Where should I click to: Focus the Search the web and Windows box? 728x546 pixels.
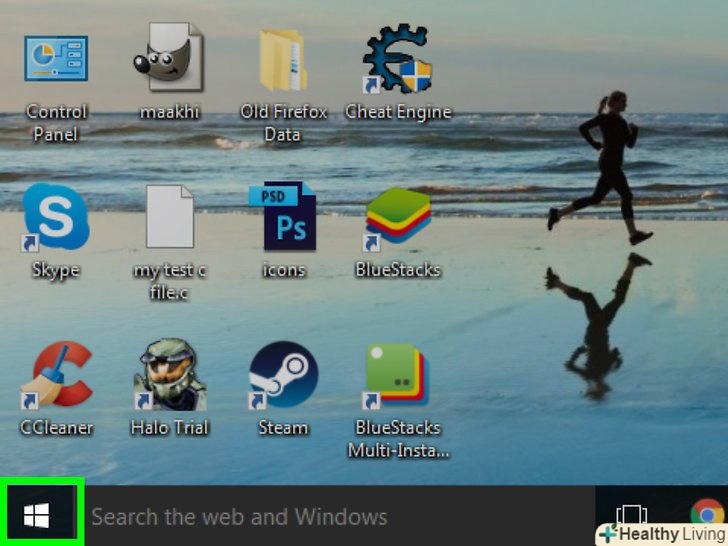click(x=340, y=516)
